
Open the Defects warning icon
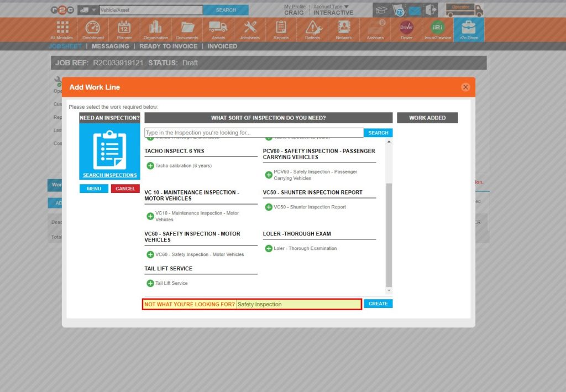click(312, 29)
